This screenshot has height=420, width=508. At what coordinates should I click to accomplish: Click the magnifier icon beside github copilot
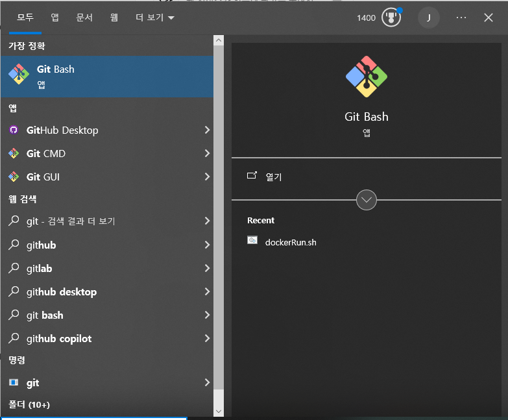14,338
